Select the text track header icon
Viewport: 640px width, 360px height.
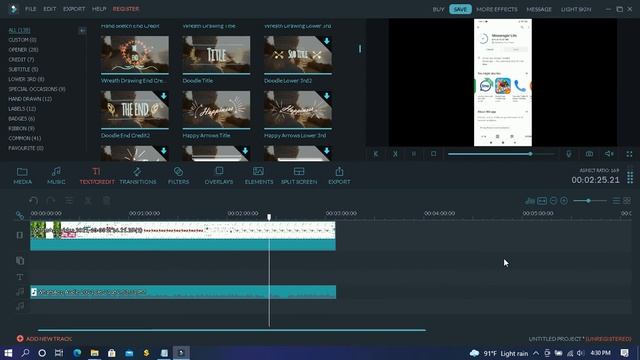click(20, 277)
